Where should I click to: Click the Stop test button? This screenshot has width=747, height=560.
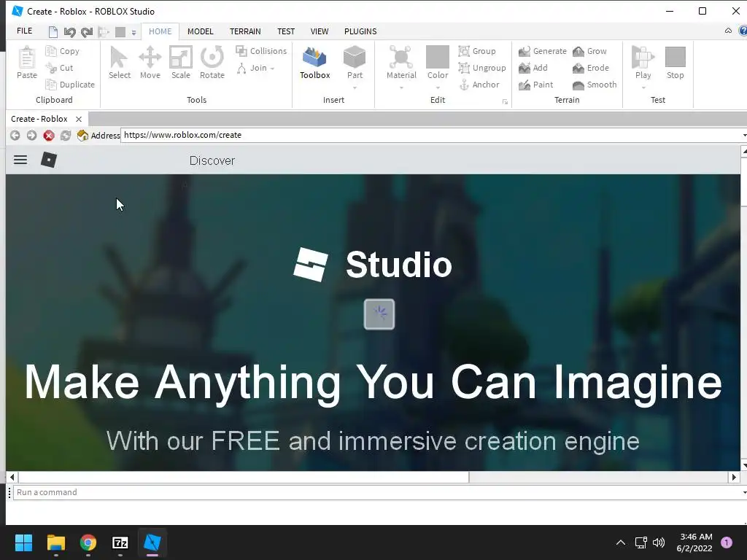675,63
